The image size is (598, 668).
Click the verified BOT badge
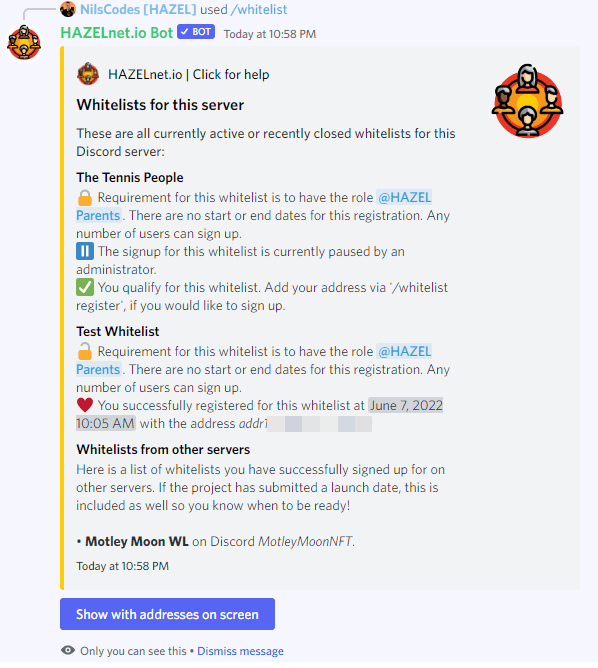tap(196, 32)
